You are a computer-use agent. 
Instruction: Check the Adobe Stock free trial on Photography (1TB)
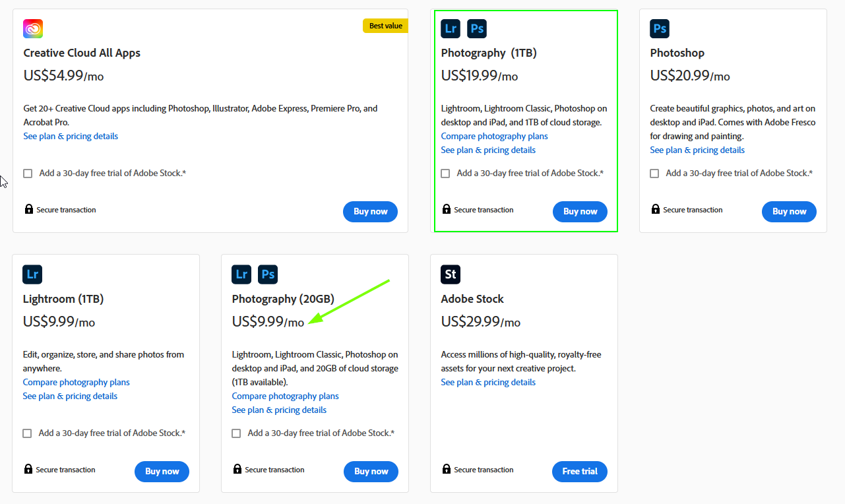pos(445,173)
